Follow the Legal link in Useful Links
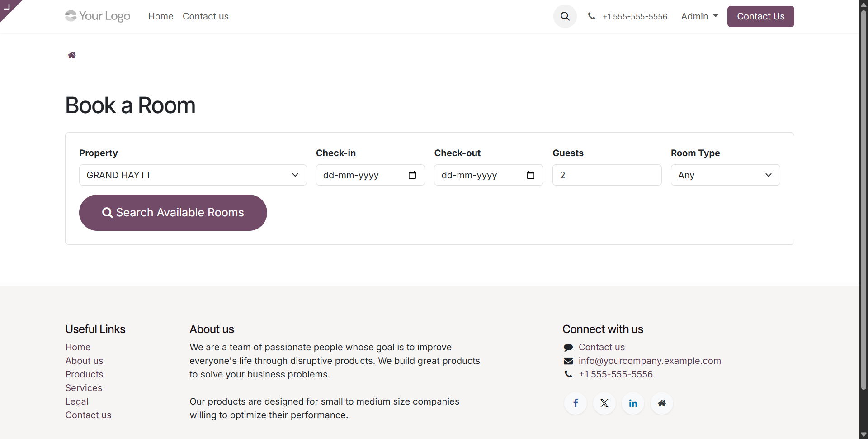The image size is (868, 439). [77, 401]
